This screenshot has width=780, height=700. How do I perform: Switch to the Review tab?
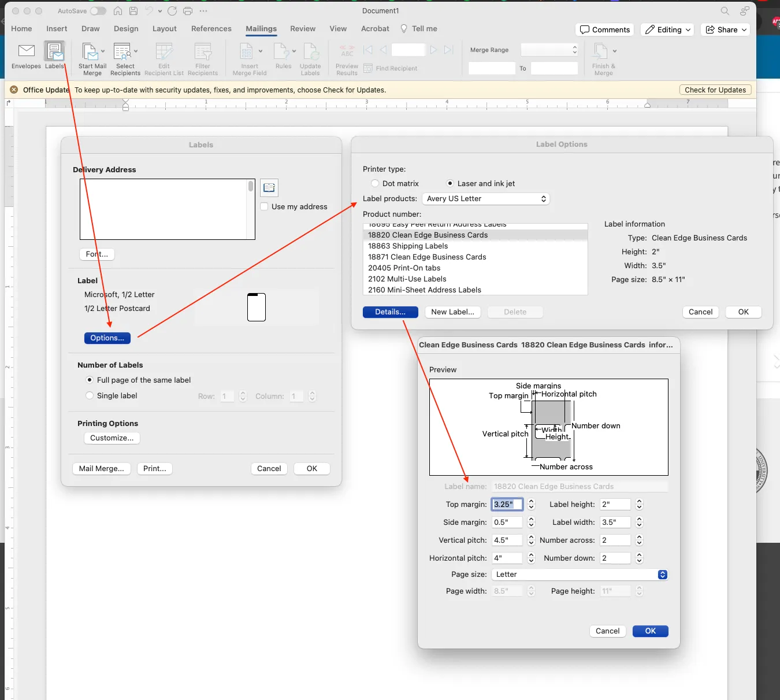(x=303, y=28)
